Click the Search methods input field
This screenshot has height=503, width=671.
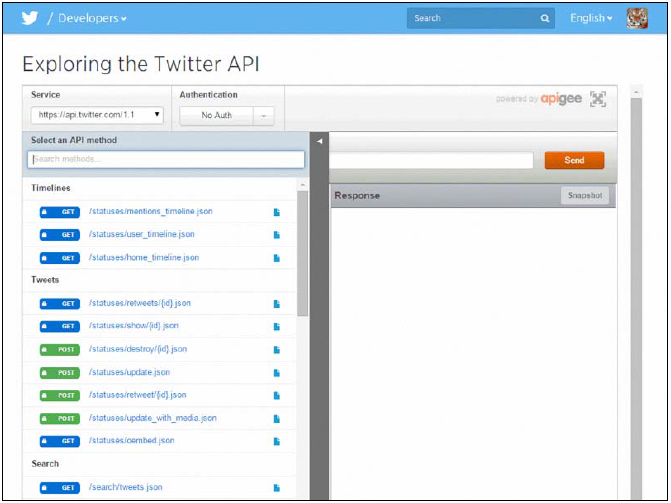(166, 159)
